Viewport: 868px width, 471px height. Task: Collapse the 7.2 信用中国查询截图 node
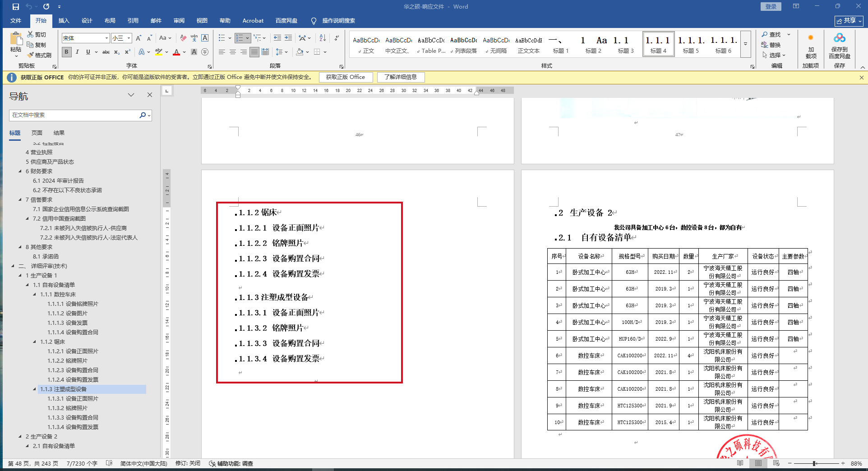pyautogui.click(x=27, y=218)
